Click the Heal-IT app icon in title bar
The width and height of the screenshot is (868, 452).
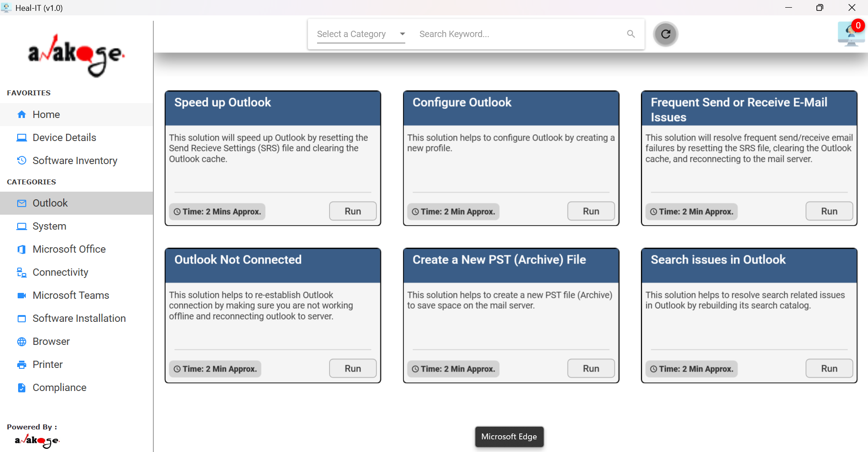(6, 7)
